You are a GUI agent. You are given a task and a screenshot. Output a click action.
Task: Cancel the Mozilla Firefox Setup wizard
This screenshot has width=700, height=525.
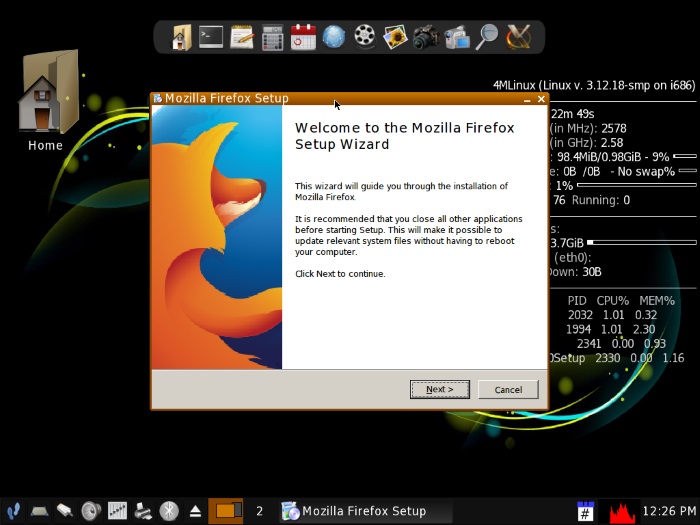click(508, 389)
